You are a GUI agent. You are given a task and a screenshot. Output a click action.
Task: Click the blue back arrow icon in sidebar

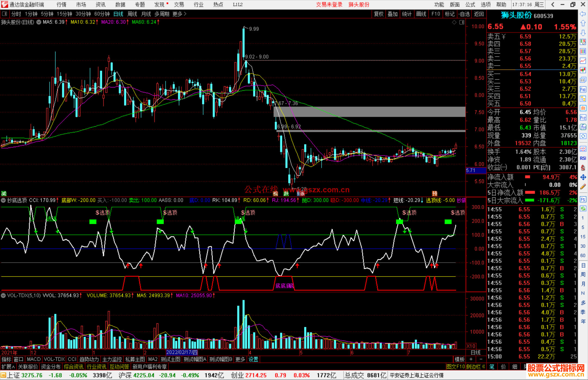pyautogui.click(x=583, y=14)
